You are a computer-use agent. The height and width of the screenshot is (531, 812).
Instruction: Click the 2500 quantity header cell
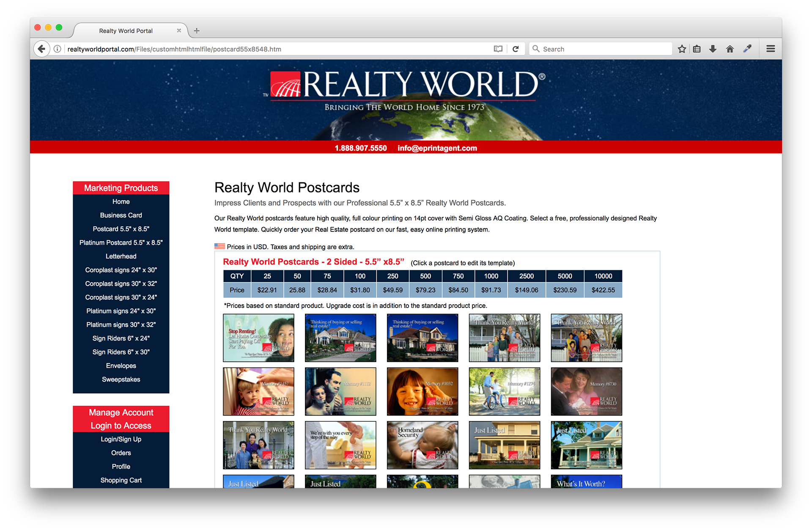[x=527, y=276]
